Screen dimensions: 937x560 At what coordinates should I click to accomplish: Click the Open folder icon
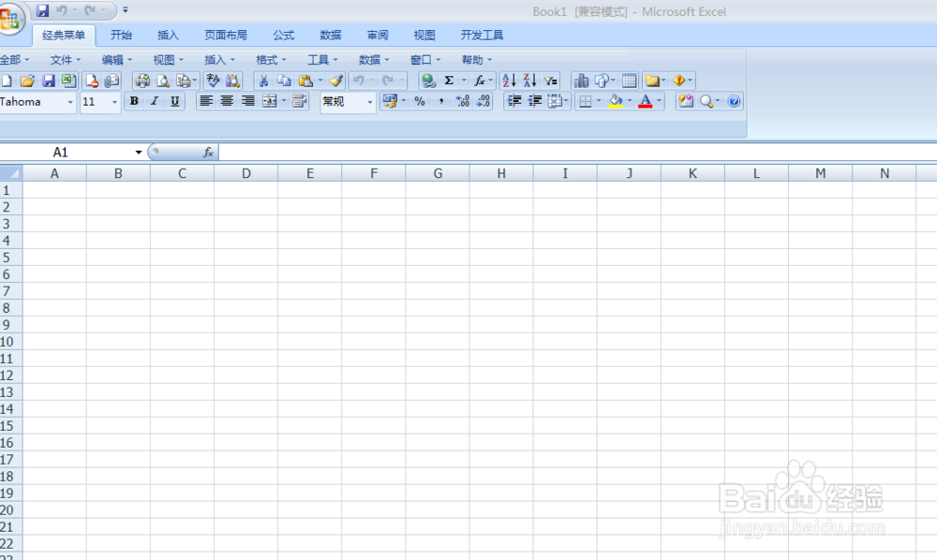(x=27, y=81)
